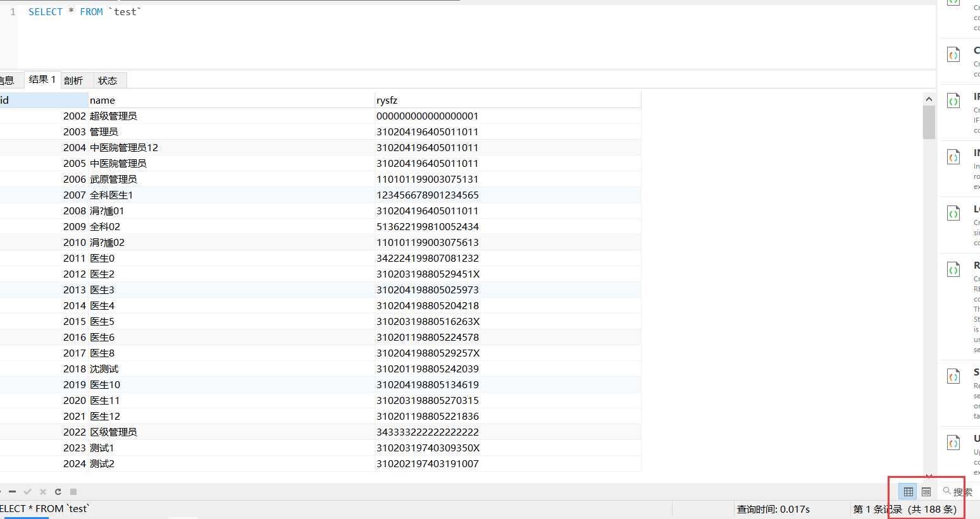Select the name cell '中医院管理员12'
980x519 pixels.
[232, 147]
